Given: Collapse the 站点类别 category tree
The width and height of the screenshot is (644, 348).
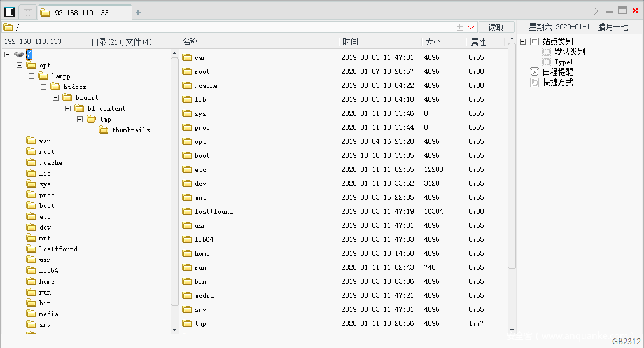Looking at the screenshot, I should point(522,41).
